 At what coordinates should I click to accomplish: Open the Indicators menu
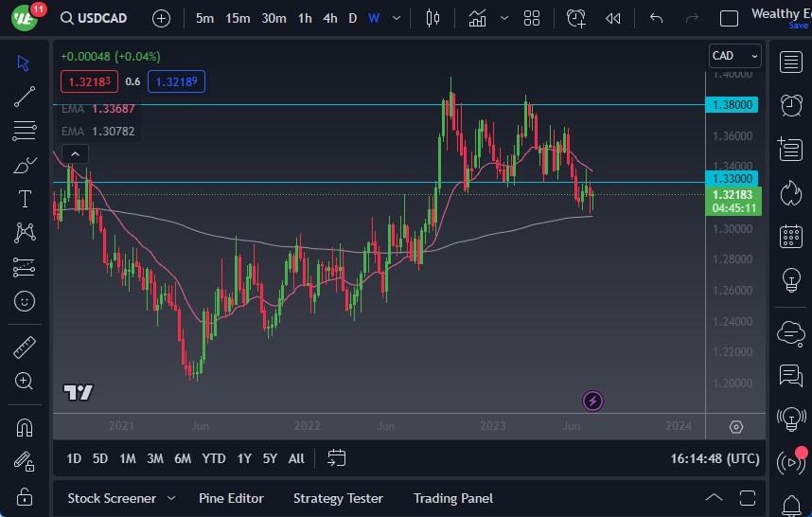pyautogui.click(x=477, y=18)
